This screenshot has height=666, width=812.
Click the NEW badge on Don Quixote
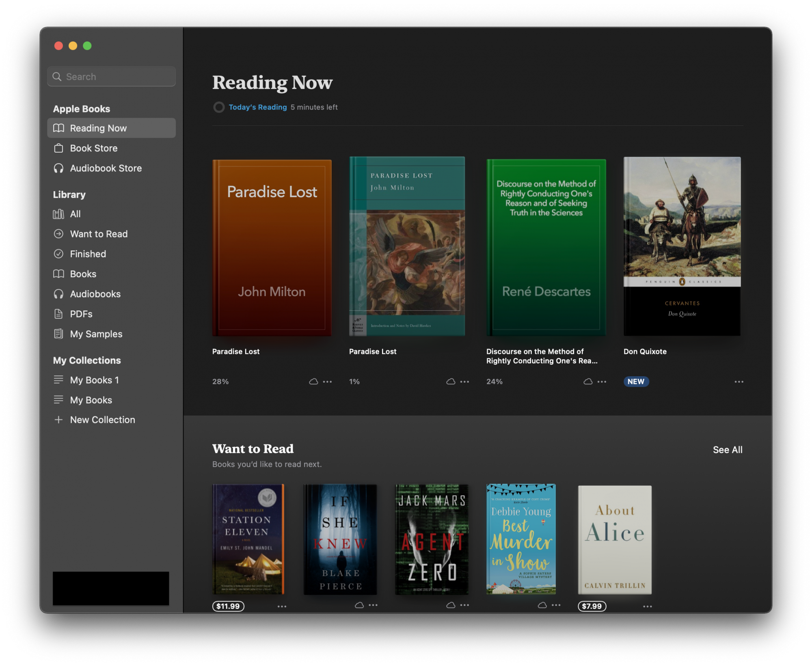point(636,381)
